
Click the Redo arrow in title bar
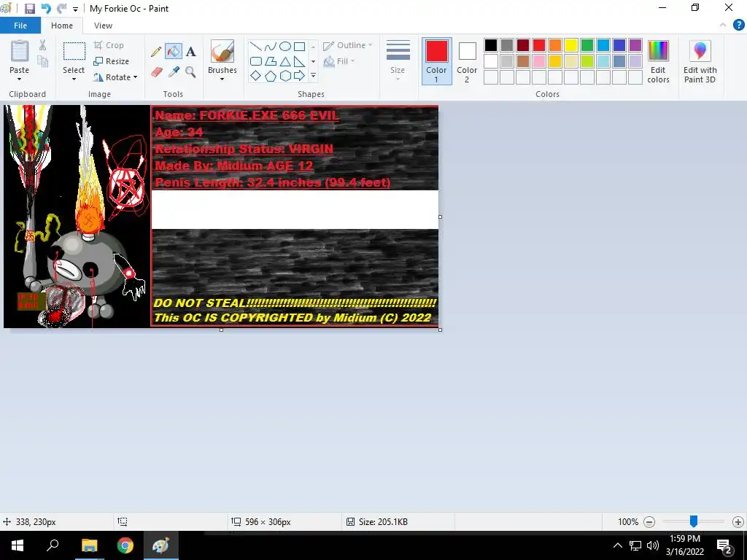point(61,9)
